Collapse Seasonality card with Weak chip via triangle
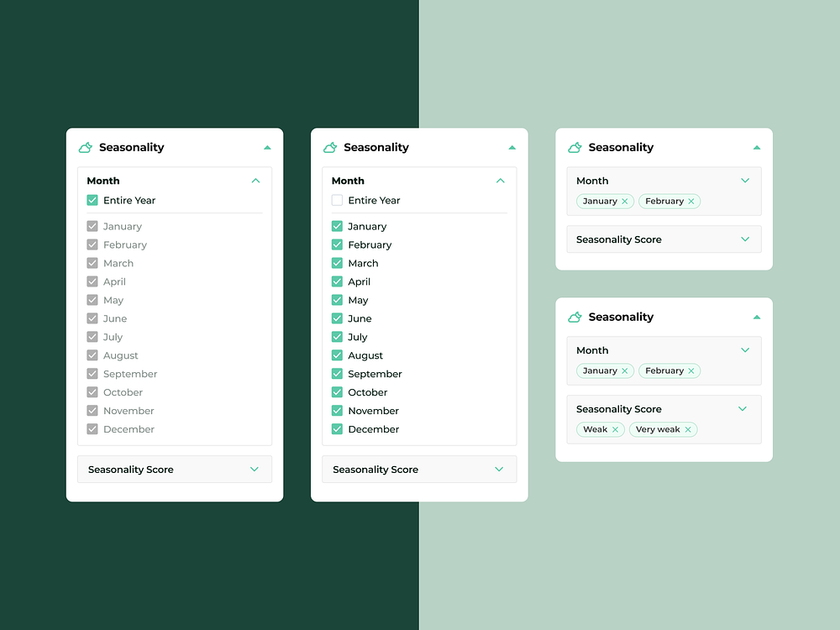 pyautogui.click(x=757, y=318)
